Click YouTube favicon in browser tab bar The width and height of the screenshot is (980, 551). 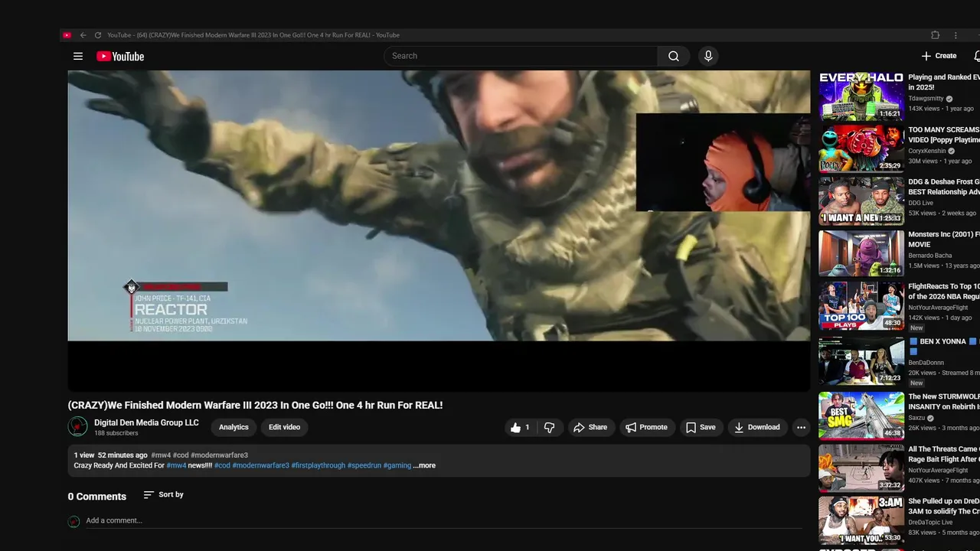pyautogui.click(x=67, y=35)
